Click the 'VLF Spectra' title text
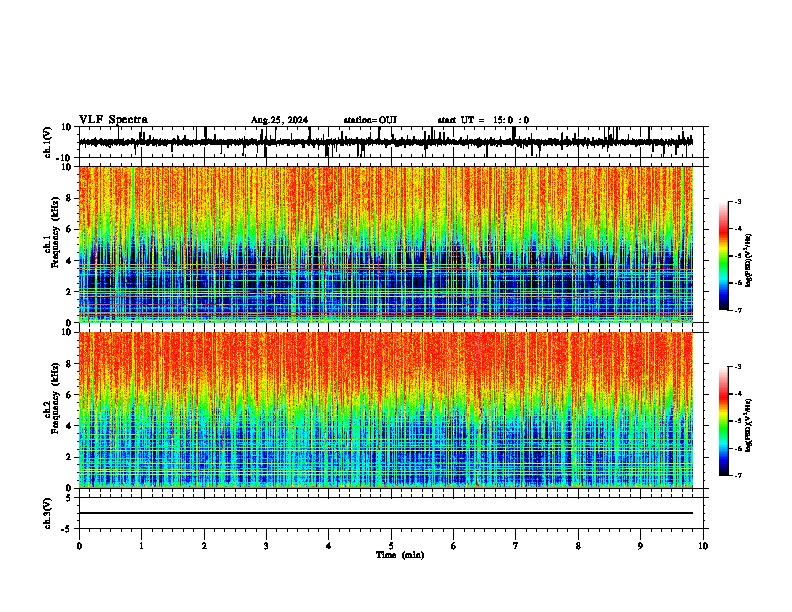Screen dimensions: 792x612 coord(113,120)
